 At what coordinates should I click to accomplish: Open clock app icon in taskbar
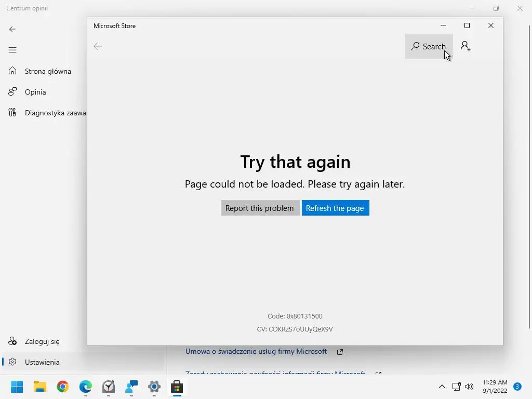pos(109,387)
